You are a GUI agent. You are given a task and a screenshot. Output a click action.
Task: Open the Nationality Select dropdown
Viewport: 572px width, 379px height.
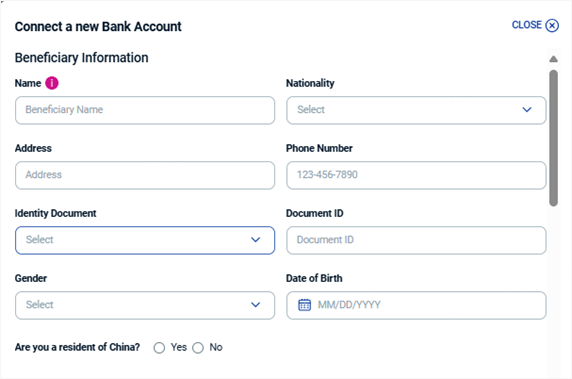416,110
